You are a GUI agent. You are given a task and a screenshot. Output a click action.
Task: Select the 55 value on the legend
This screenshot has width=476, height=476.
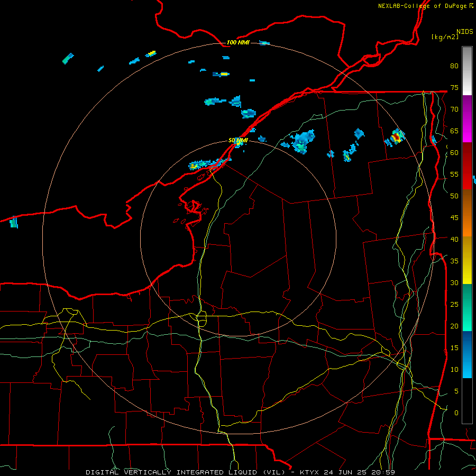pos(454,174)
